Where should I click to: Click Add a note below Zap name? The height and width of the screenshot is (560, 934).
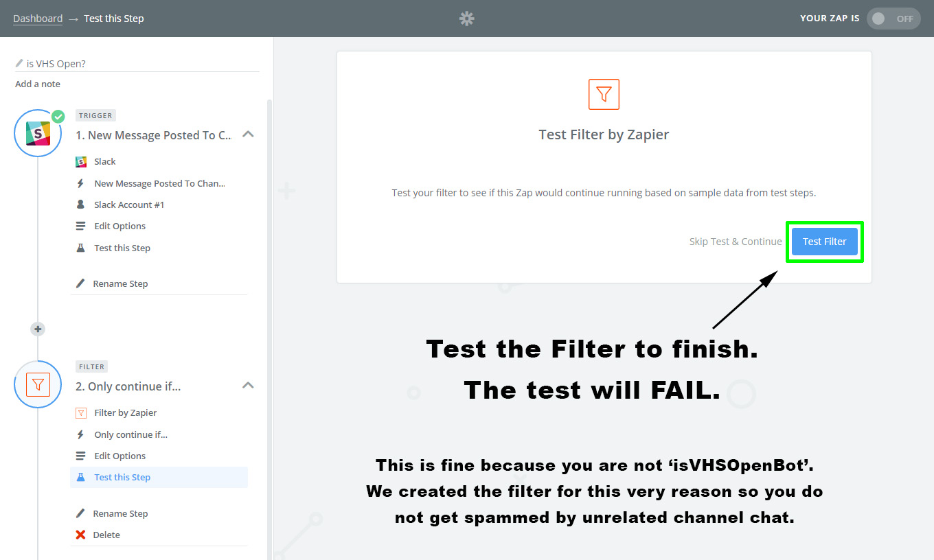[38, 84]
